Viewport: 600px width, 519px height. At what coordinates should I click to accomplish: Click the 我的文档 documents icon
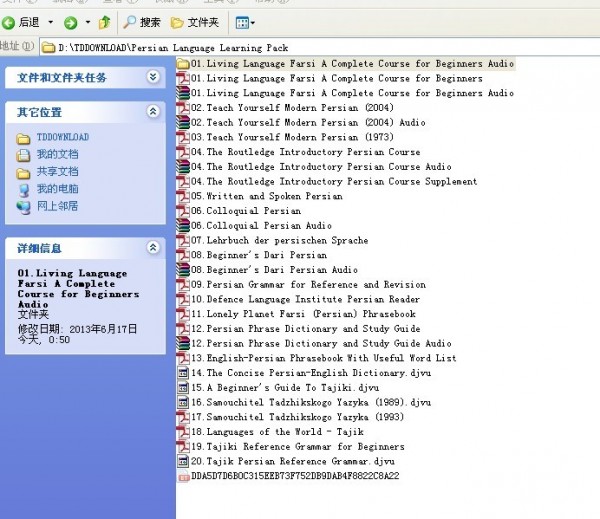coord(23,155)
